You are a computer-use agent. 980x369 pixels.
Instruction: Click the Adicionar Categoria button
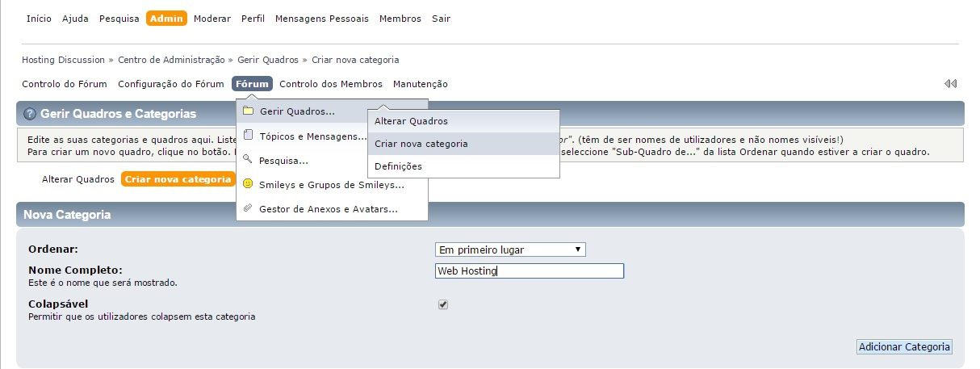pyautogui.click(x=904, y=346)
